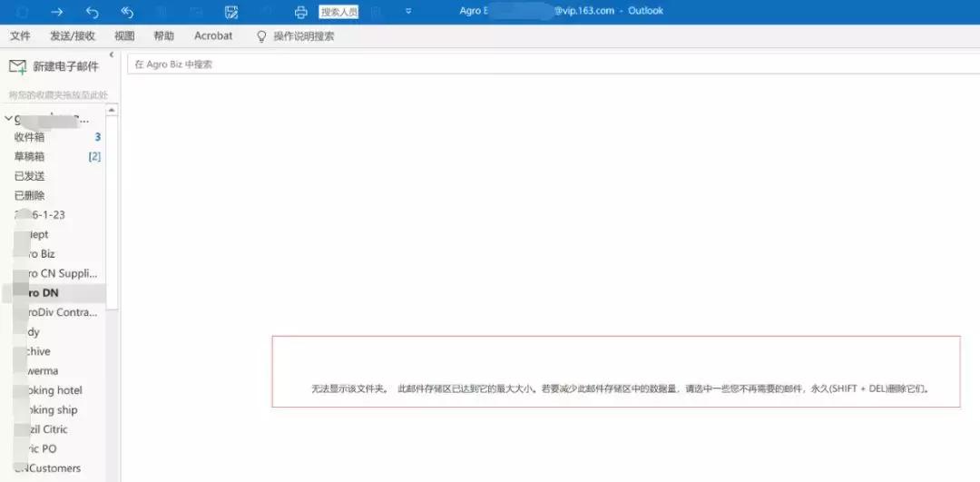Open the Acrobat tab
This screenshot has height=482, width=980.
coord(213,36)
